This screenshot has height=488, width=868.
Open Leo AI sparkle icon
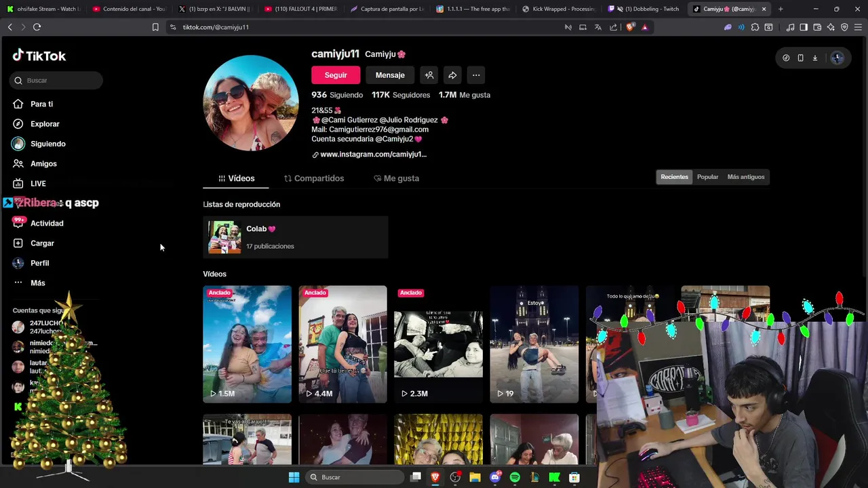(831, 27)
